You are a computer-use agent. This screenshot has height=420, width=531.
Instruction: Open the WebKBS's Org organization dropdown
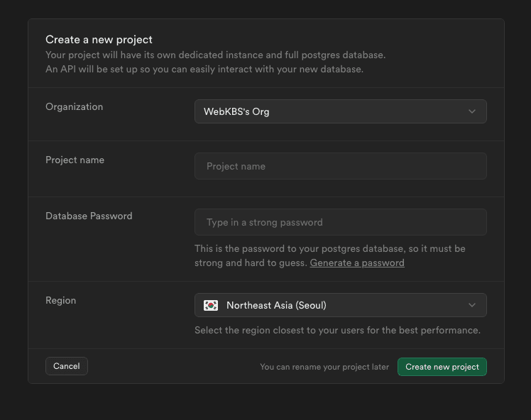pos(340,111)
